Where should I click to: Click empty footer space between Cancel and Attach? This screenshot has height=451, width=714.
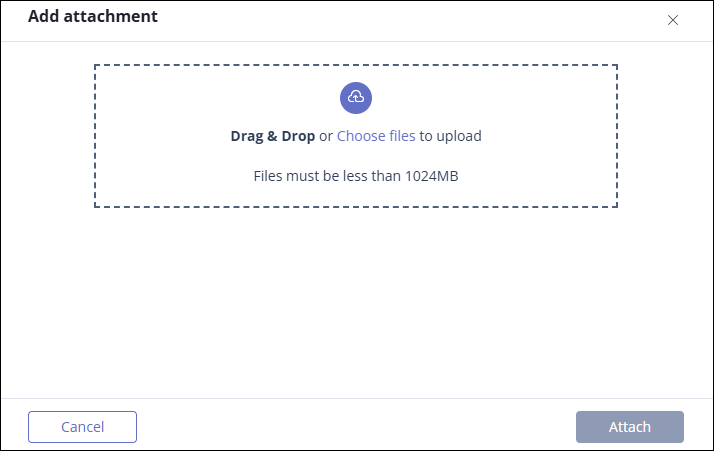click(356, 427)
